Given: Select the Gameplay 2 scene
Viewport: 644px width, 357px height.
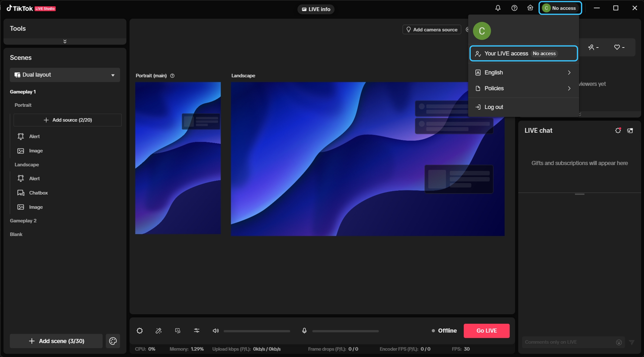Looking at the screenshot, I should pyautogui.click(x=23, y=221).
